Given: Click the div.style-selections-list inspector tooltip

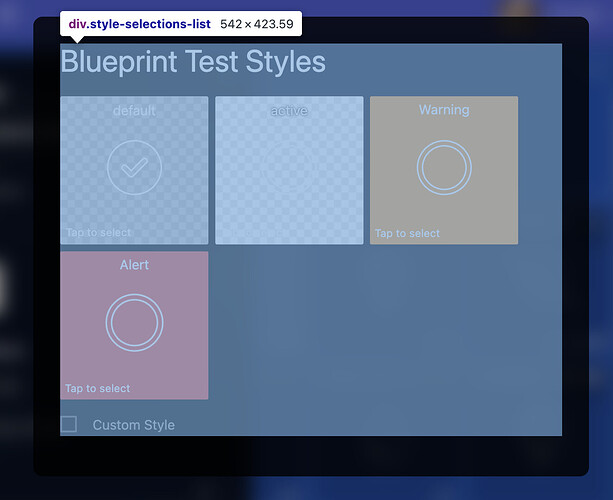Looking at the screenshot, I should pos(181,24).
